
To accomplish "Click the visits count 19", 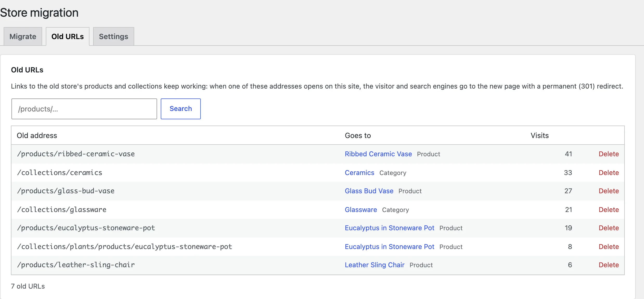I will 569,228.
